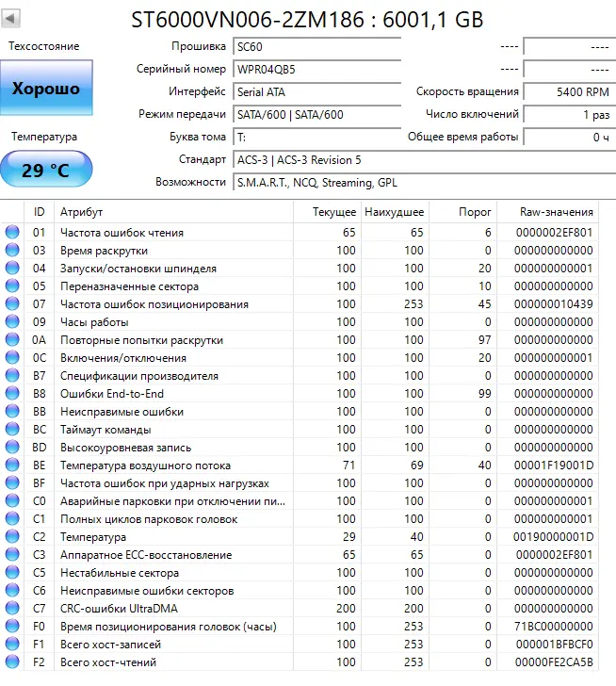Click status icon for attribute 01
The height and width of the screenshot is (686, 616).
(12, 232)
